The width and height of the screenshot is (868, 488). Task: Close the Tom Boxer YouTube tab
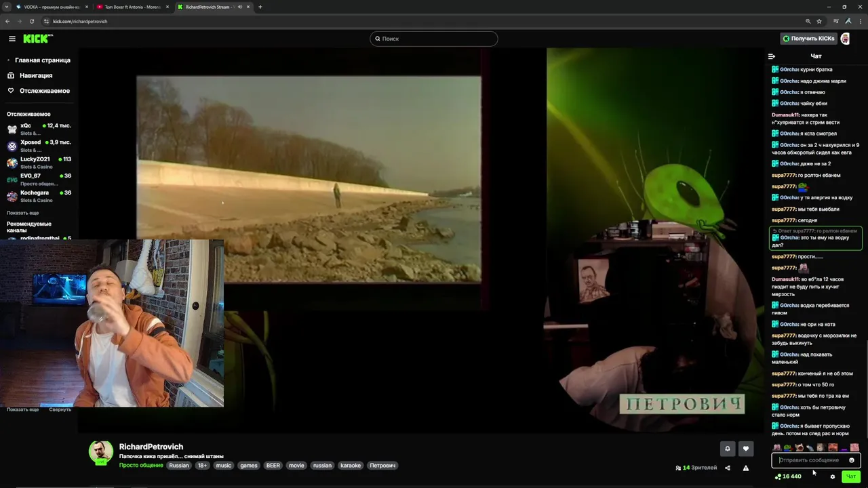167,7
